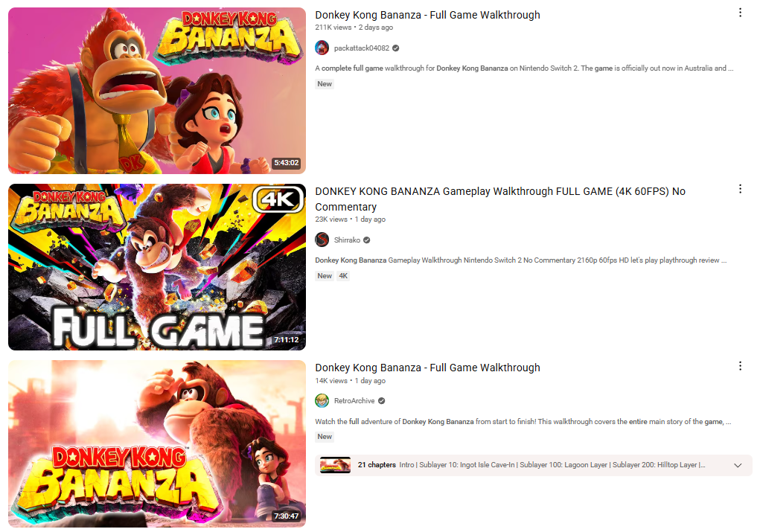The image size is (760, 532).
Task: Expand the 21 chapters chevron
Action: click(738, 465)
